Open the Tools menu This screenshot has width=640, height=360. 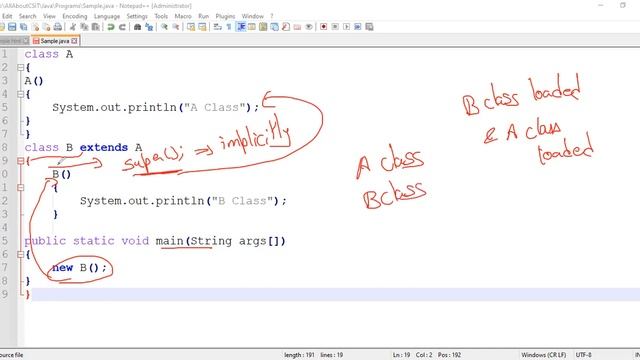click(x=161, y=16)
